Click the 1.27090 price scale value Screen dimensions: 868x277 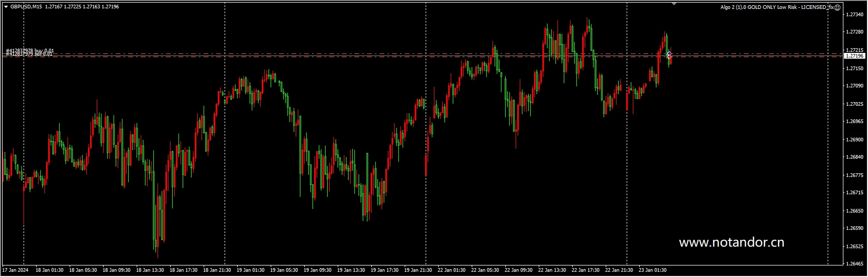[x=855, y=85]
